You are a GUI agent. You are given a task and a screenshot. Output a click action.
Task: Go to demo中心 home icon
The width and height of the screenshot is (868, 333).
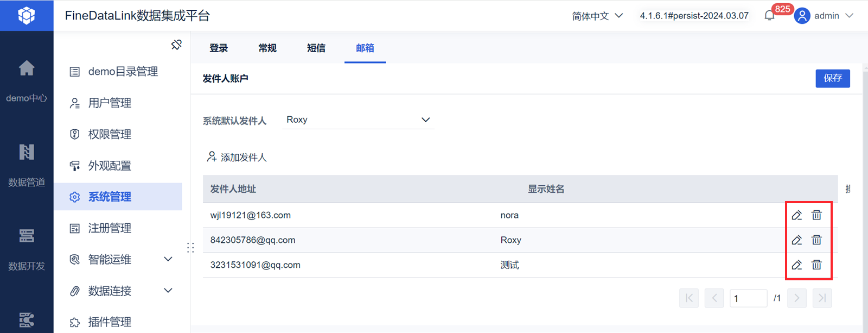pos(27,68)
